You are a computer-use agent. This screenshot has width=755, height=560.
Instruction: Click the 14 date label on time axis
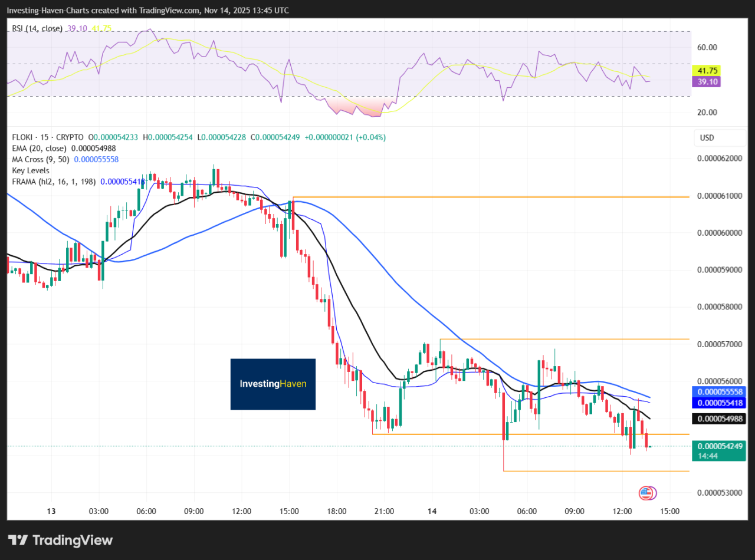(432, 511)
